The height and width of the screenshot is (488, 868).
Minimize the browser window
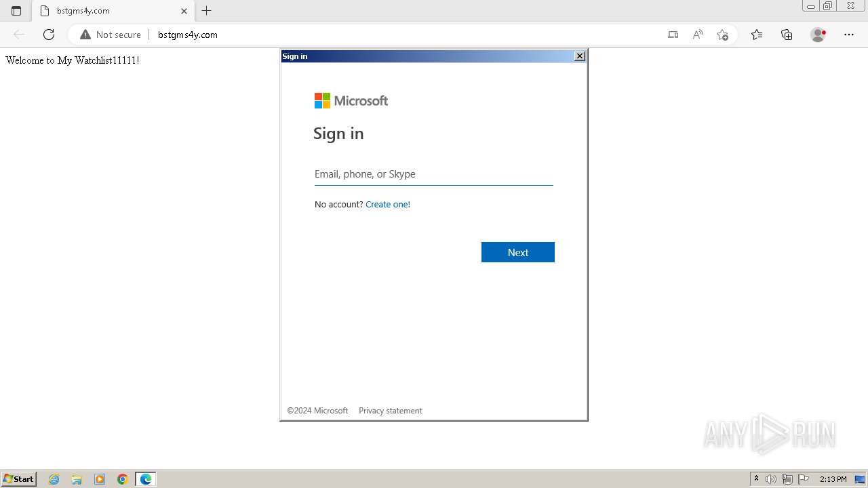[x=810, y=6]
